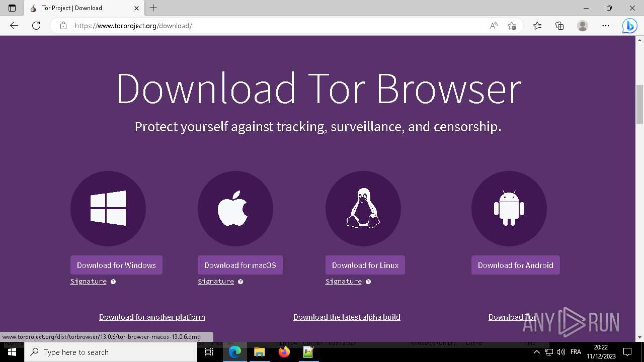Open the taskbar clock and date

pos(601,352)
